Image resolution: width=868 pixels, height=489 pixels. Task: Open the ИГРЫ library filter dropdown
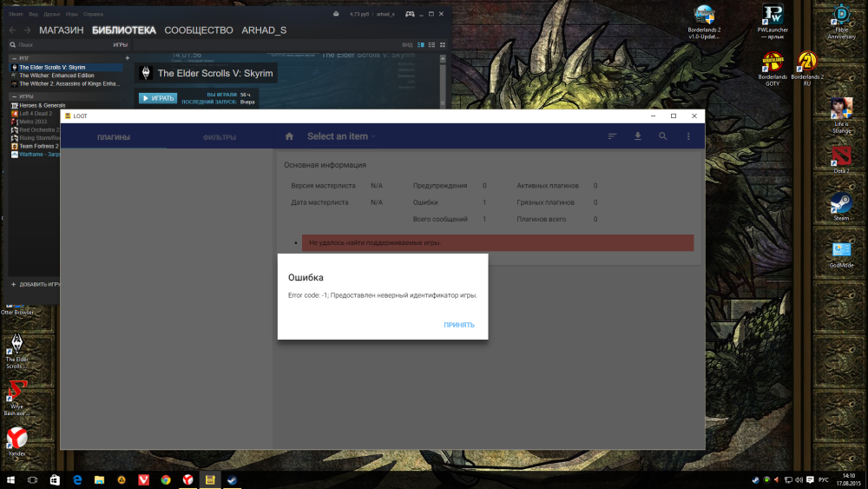coord(120,45)
